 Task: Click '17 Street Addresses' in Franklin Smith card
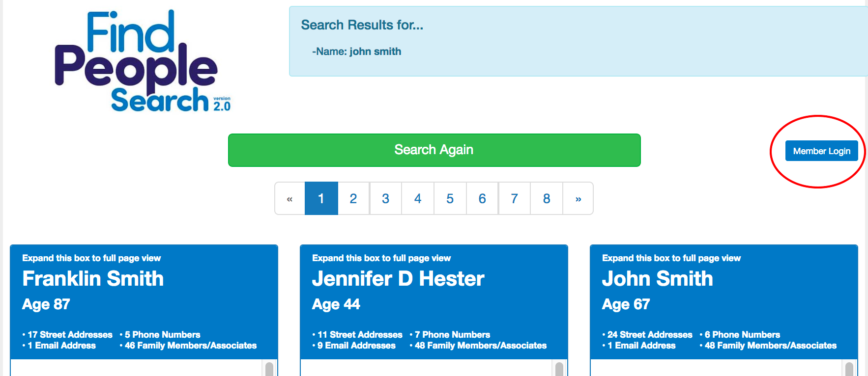pos(70,335)
